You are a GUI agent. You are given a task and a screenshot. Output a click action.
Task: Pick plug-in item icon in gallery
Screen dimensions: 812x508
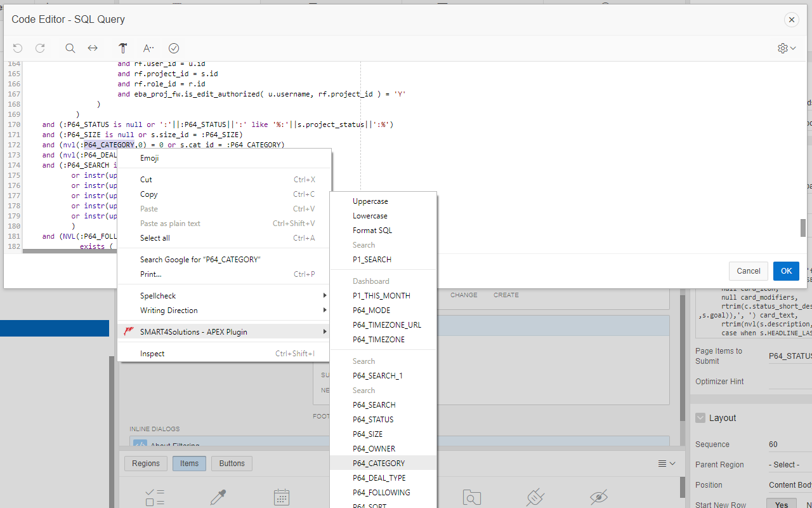(535, 497)
